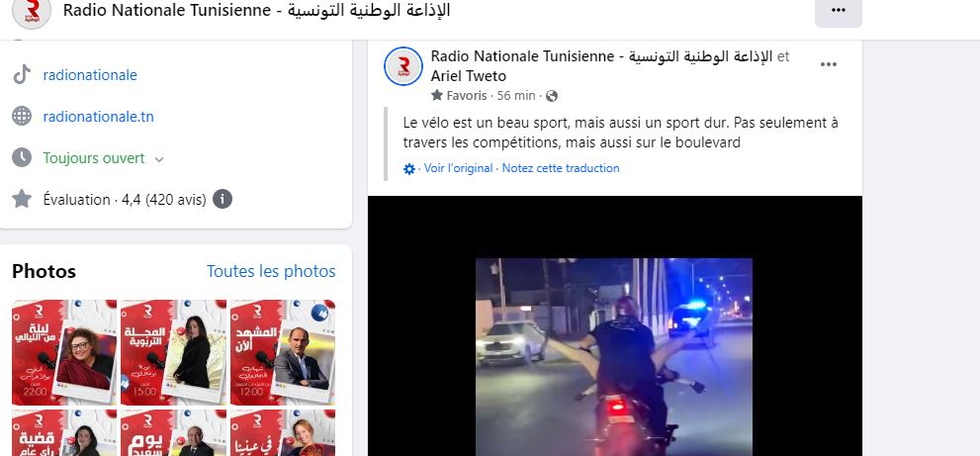Open Ariel Tweto profile link

pos(468,76)
